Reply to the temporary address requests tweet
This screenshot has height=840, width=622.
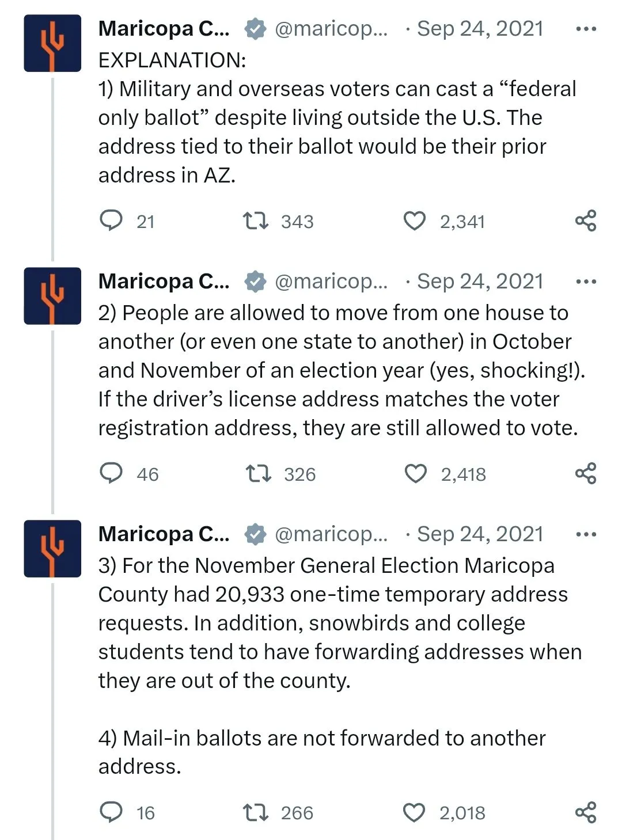(111, 812)
